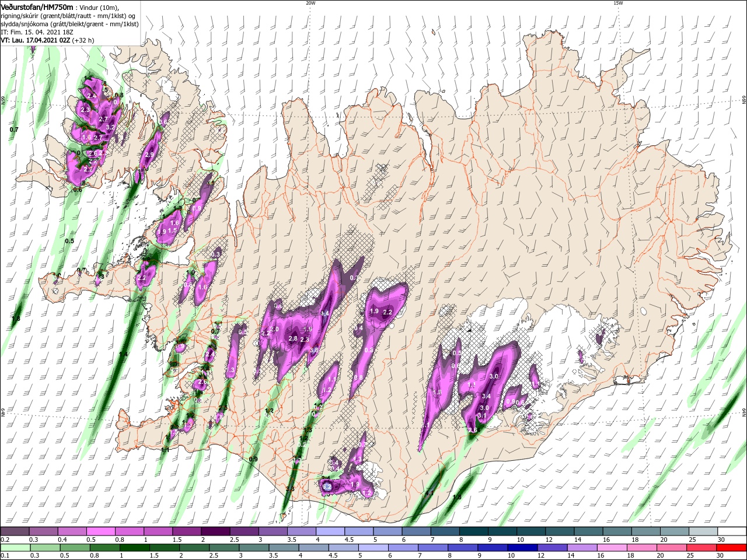Click the '30' label in the bottom legend row
Image resolution: width=747 pixels, height=560 pixels.
720,555
